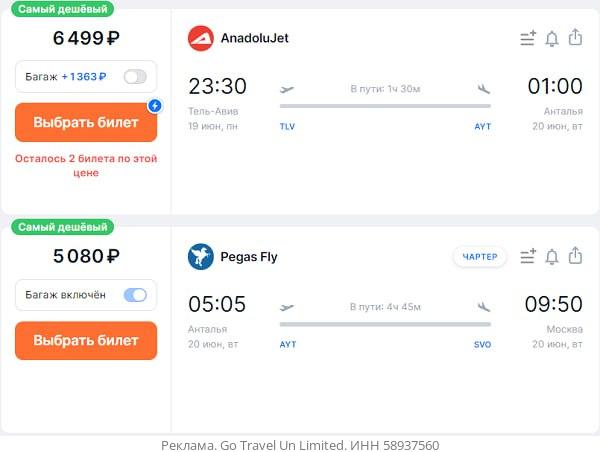Share the AnadoluJet ticket
This screenshot has width=600, height=452.
pyautogui.click(x=575, y=38)
